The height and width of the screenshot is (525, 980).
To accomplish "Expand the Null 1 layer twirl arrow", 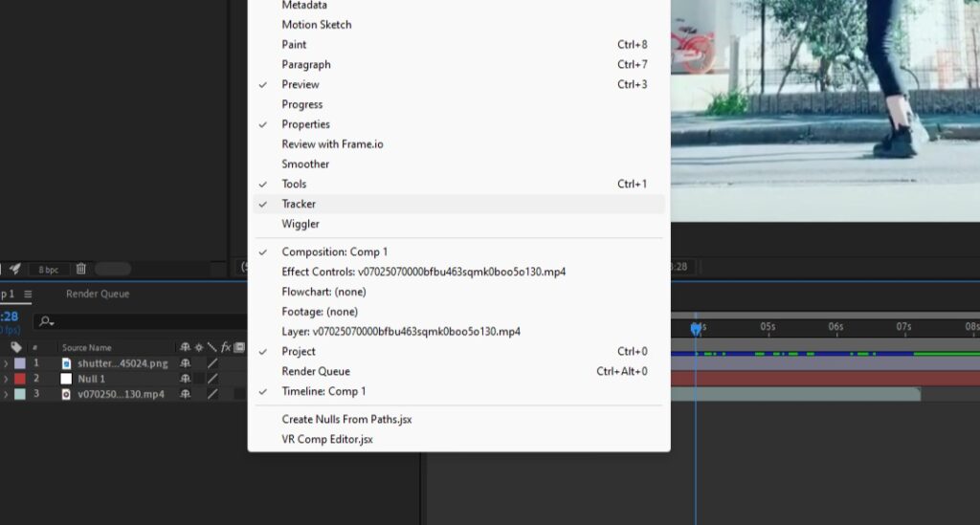I will pyautogui.click(x=6, y=379).
